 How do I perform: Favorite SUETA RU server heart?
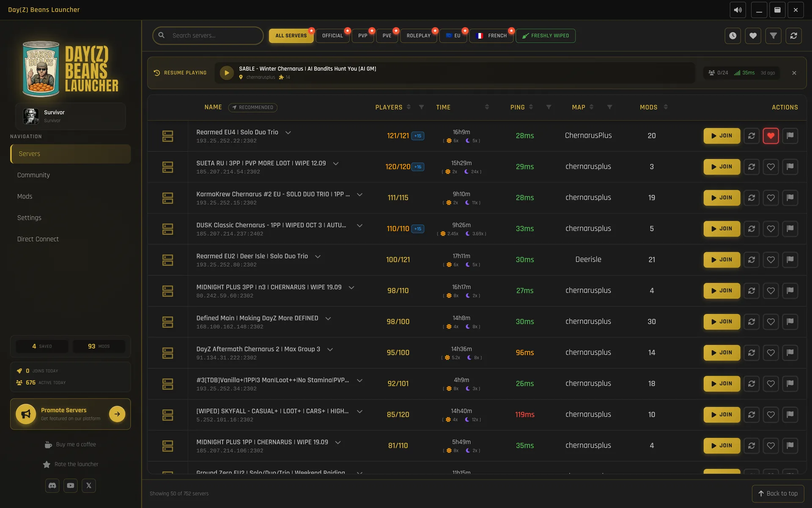click(771, 167)
